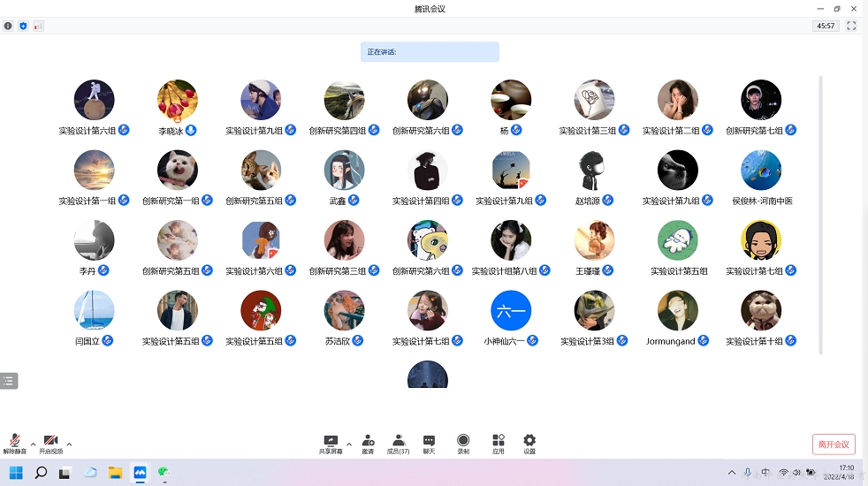Select participant 李晓冰's avatar
868x486 pixels.
click(x=178, y=100)
